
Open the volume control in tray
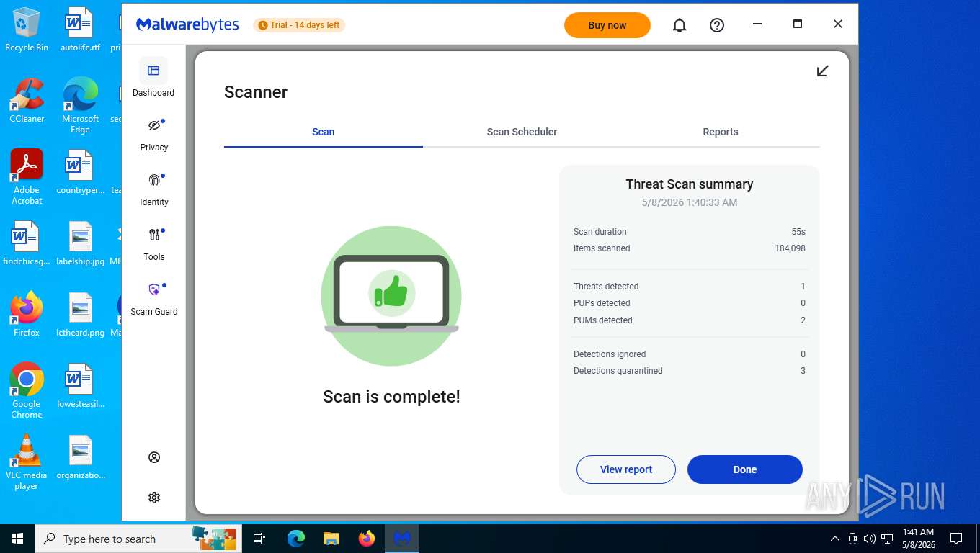[870, 539]
